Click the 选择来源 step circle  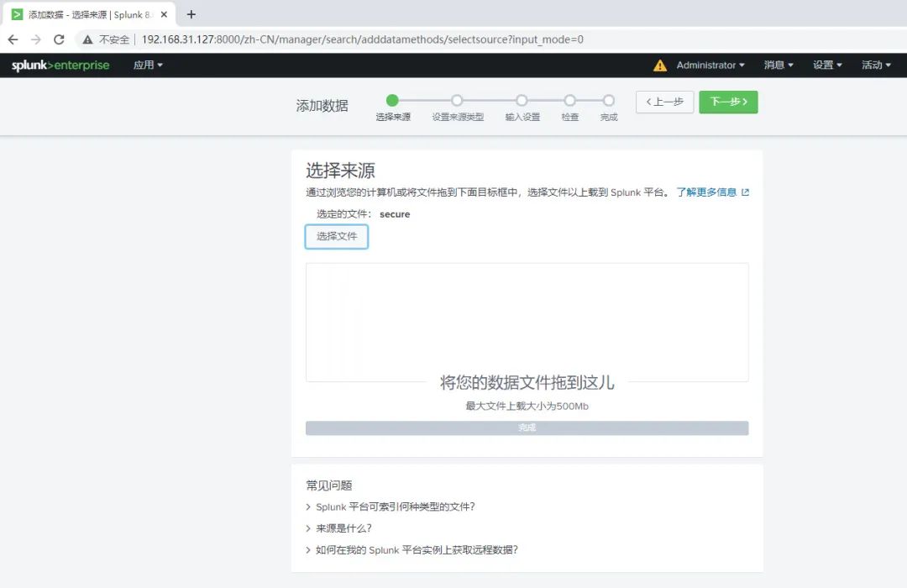(393, 100)
